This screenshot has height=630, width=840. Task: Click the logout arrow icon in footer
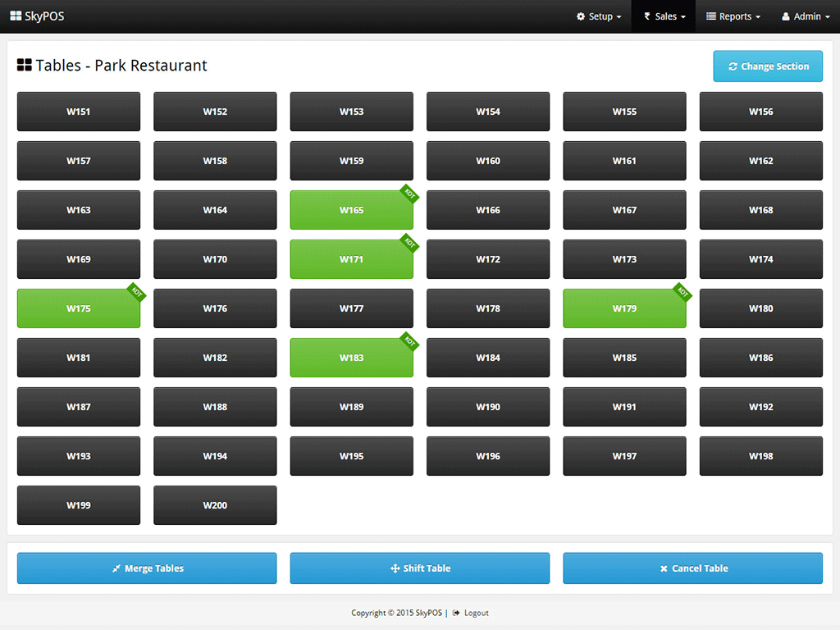(456, 613)
